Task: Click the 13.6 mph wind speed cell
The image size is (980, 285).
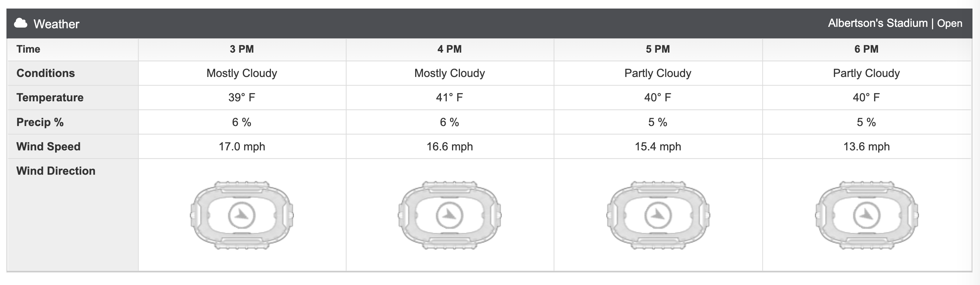Action: tap(866, 146)
